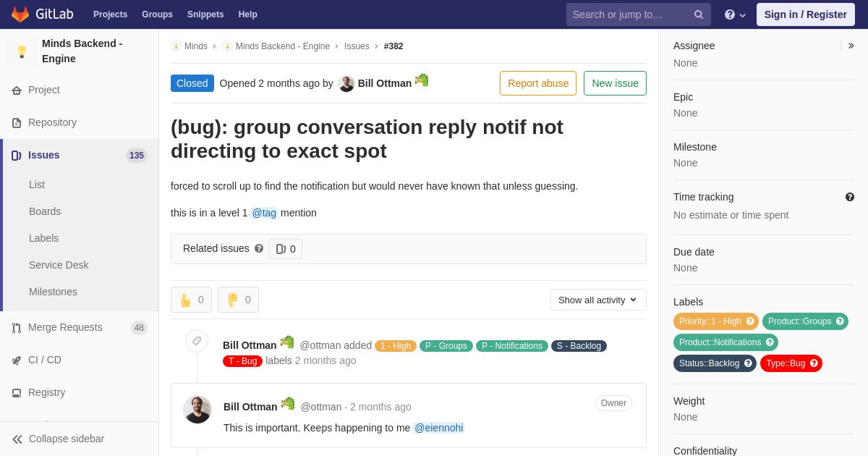The width and height of the screenshot is (868, 456).
Task: Click the Related issues help icon
Action: [x=259, y=248]
